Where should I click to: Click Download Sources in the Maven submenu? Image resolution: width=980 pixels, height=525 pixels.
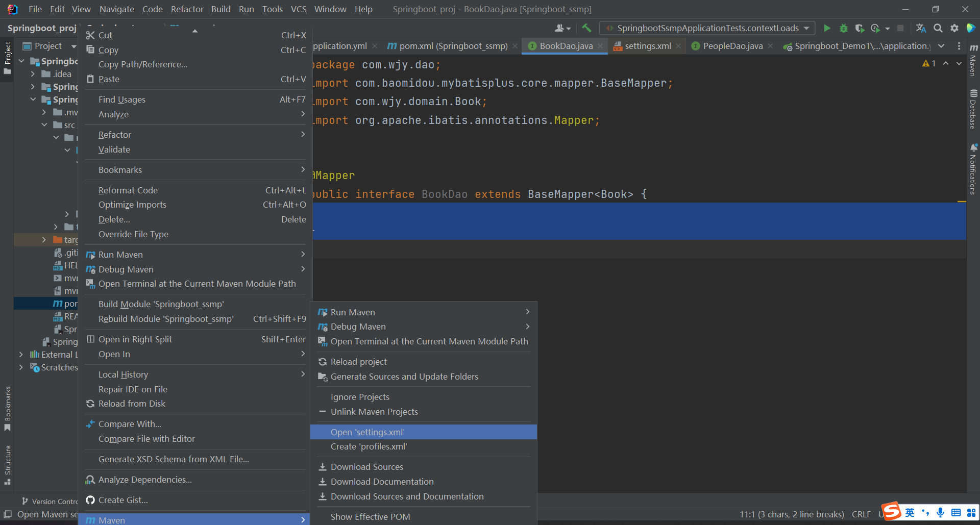click(366, 467)
